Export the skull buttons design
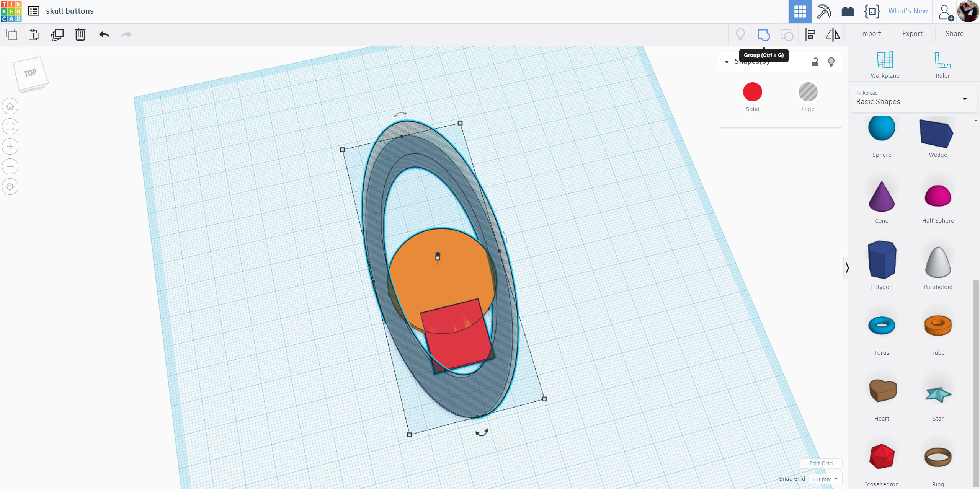 pyautogui.click(x=912, y=34)
